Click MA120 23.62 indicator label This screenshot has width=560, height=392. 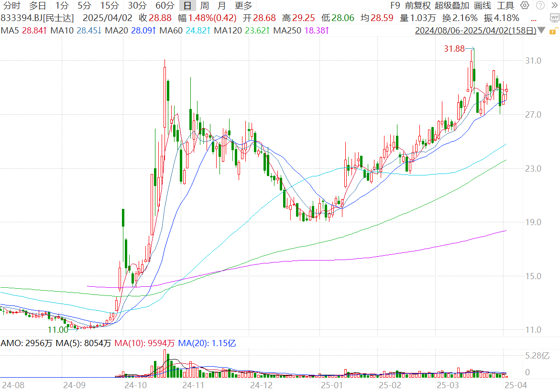[x=242, y=30]
